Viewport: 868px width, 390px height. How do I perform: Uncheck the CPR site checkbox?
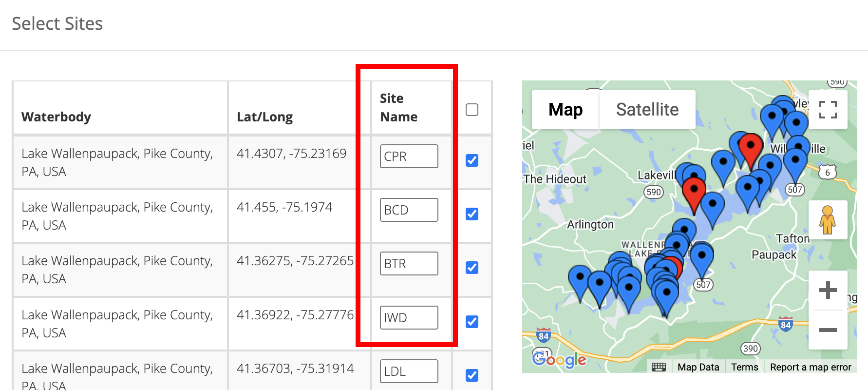tap(472, 160)
